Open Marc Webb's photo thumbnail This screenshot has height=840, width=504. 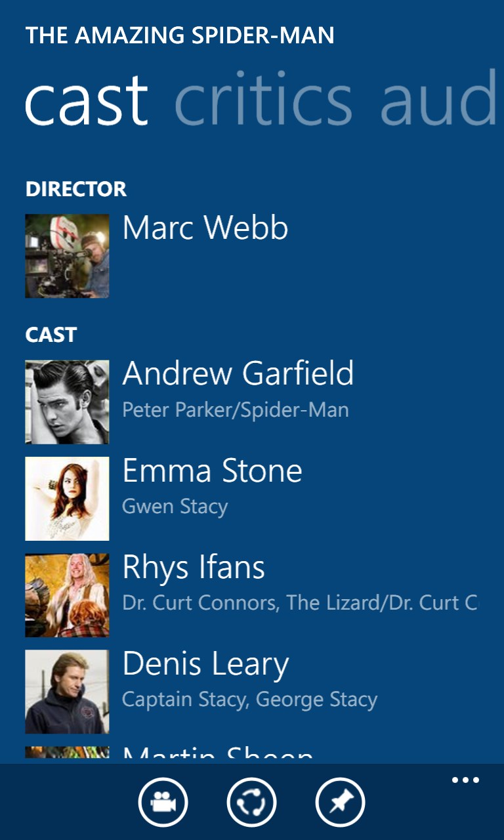click(67, 256)
